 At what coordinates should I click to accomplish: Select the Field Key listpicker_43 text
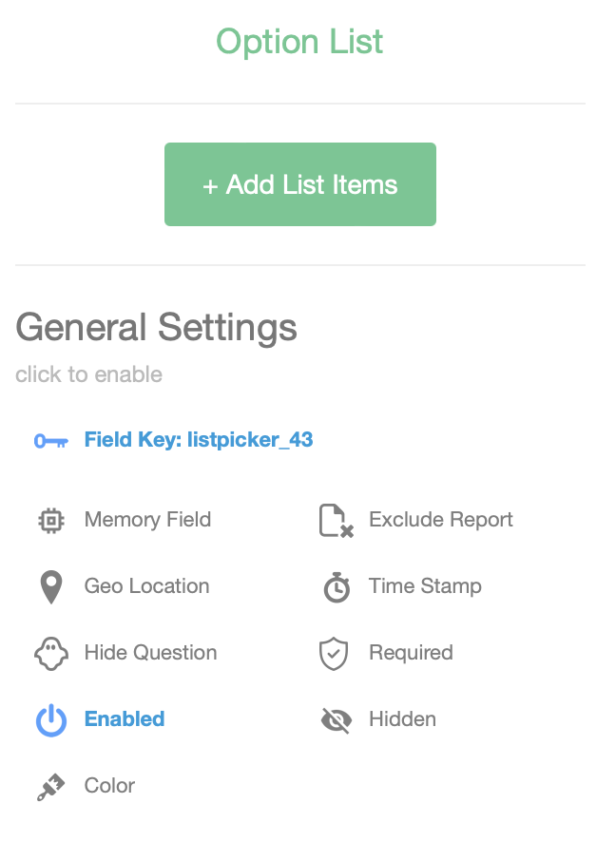(199, 440)
